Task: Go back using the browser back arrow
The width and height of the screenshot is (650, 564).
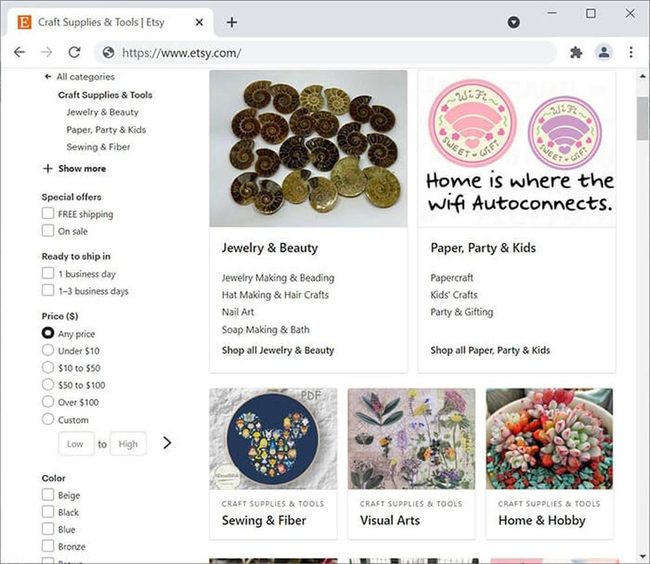Action: coord(19,52)
